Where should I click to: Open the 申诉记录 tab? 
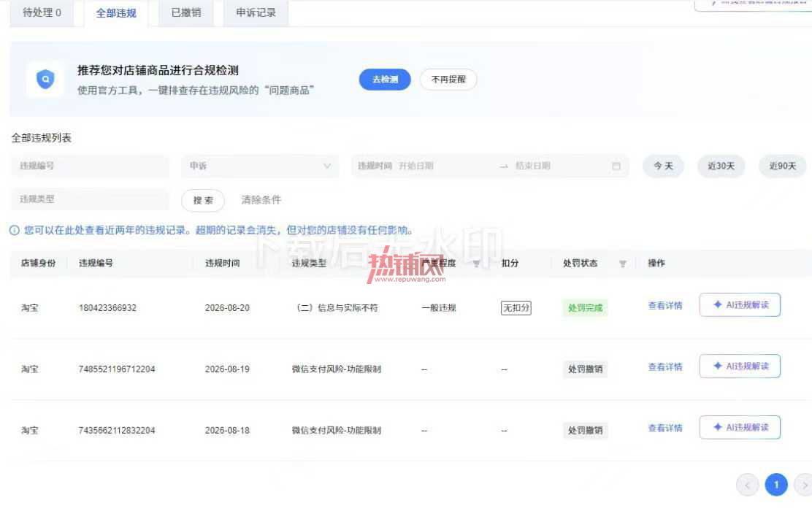pos(256,12)
